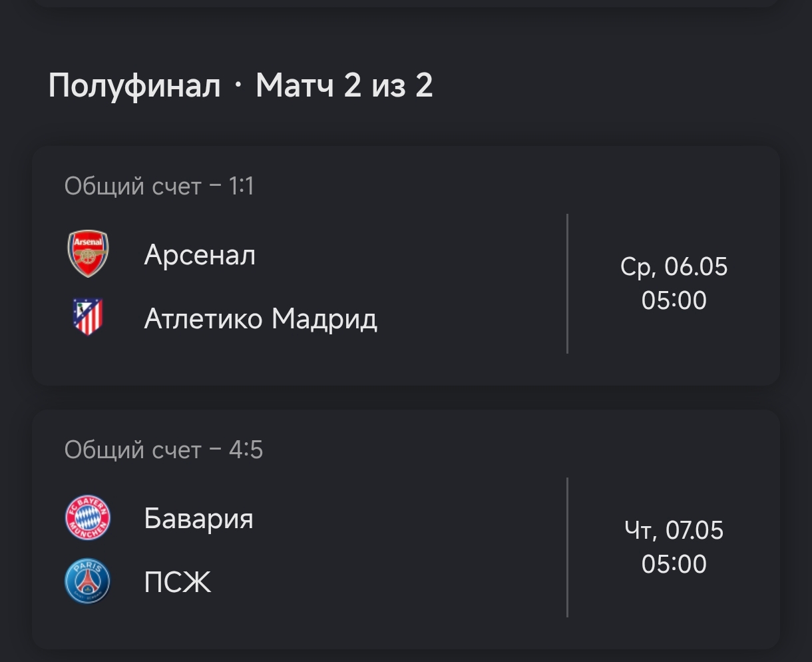The image size is (812, 662).
Task: Open ПСЖ team name
Action: click(x=177, y=583)
